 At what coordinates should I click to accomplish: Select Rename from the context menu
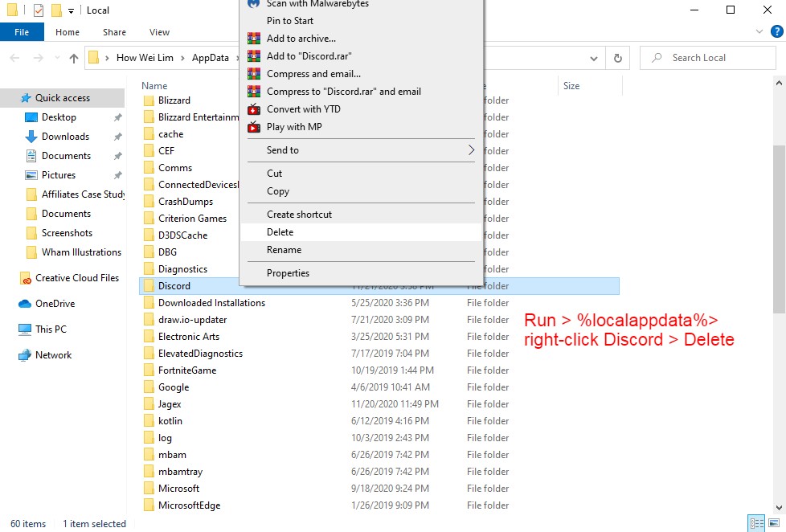[361, 250]
